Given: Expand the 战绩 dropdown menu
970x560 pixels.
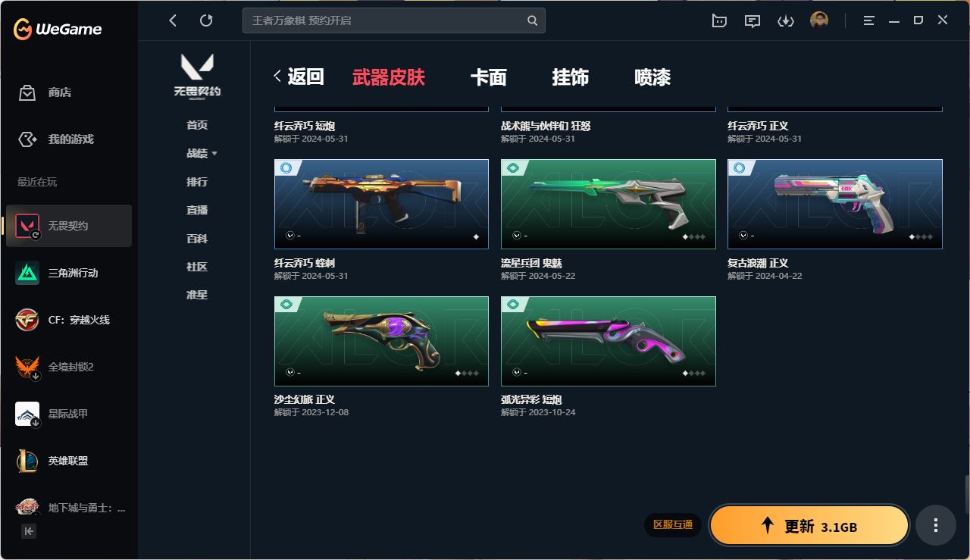Looking at the screenshot, I should (202, 153).
